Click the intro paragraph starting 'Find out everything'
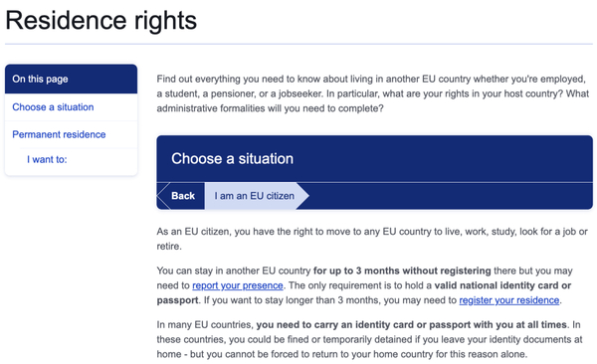This screenshot has height=364, width=597. (x=373, y=93)
